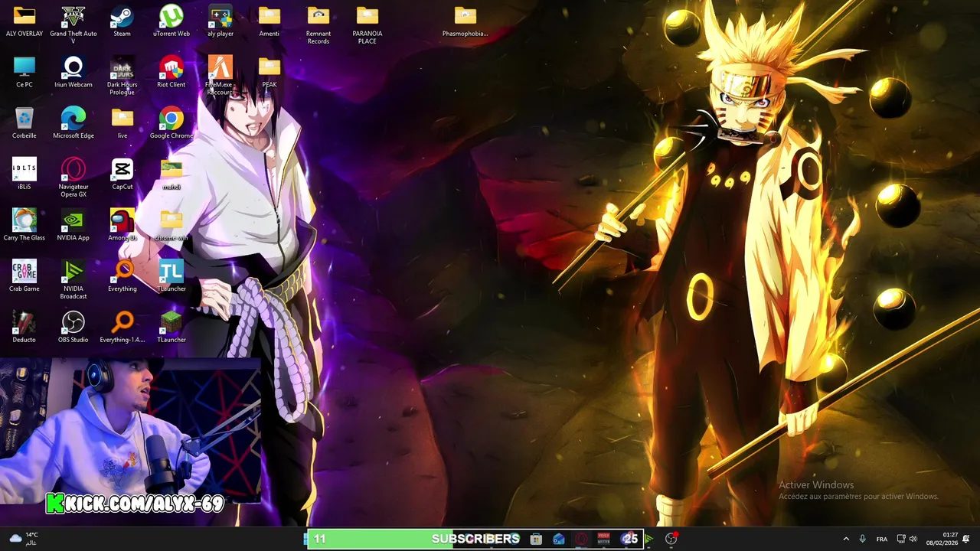Screen dimensions: 980x551
Task: Launch Among Us
Action: pos(122,225)
